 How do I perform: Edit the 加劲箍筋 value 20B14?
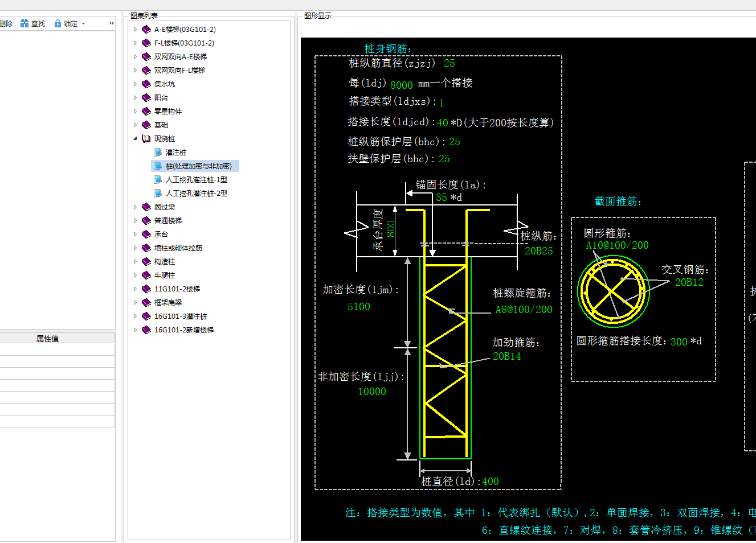pyautogui.click(x=507, y=356)
